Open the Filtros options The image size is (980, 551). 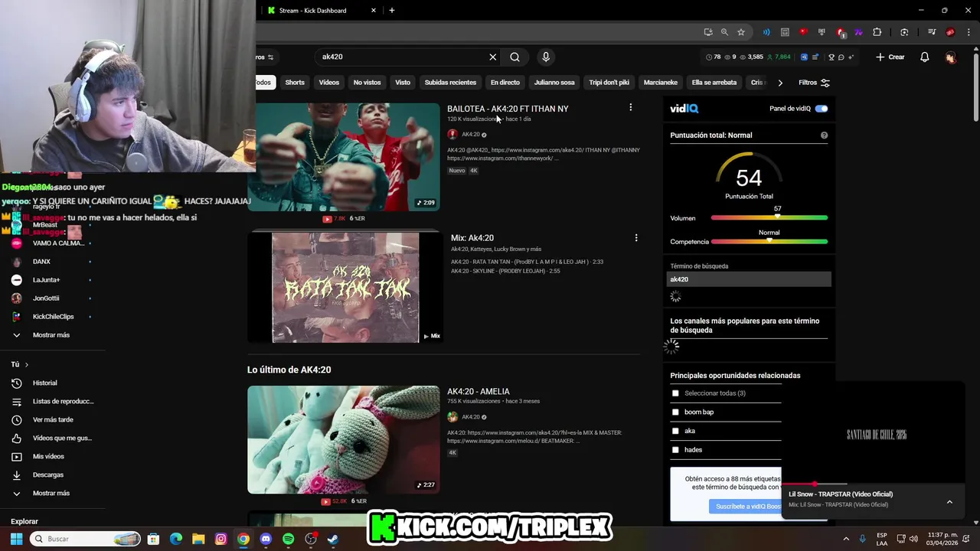[814, 83]
